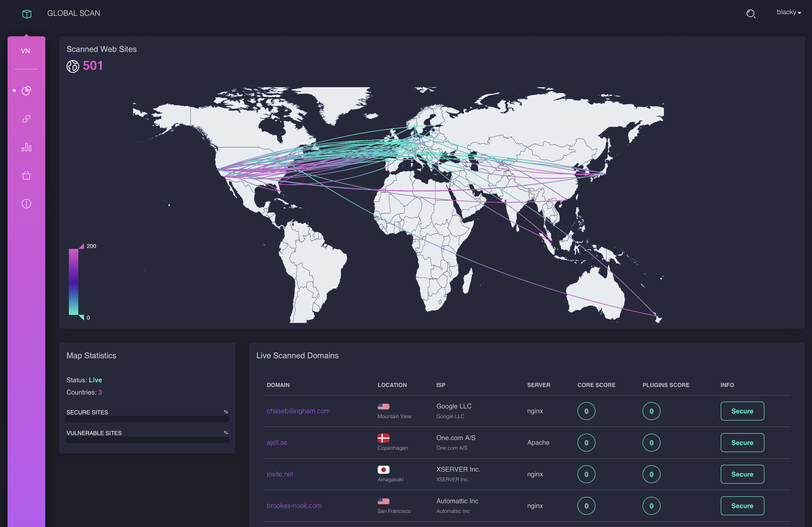Click plugins score circle for chasebillingham.com
This screenshot has width=812, height=527.
click(651, 411)
